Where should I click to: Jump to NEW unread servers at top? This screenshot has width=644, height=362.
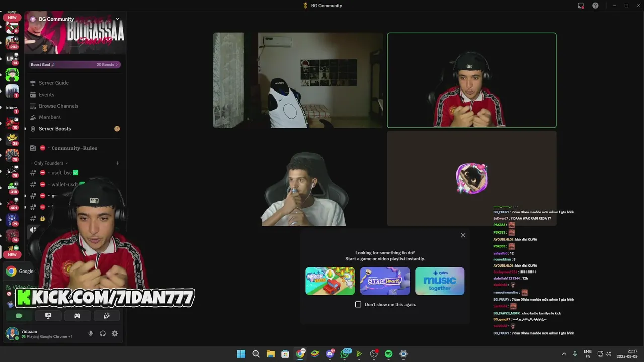click(x=12, y=18)
